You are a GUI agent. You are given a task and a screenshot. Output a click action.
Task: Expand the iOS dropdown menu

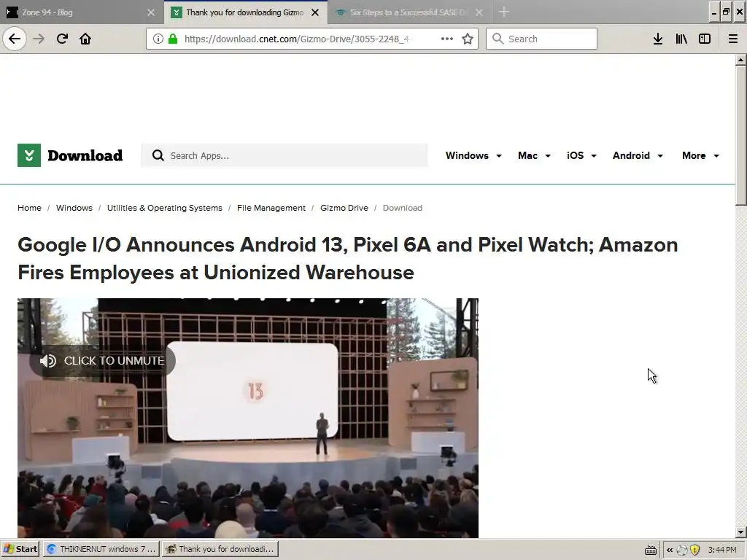(x=581, y=155)
